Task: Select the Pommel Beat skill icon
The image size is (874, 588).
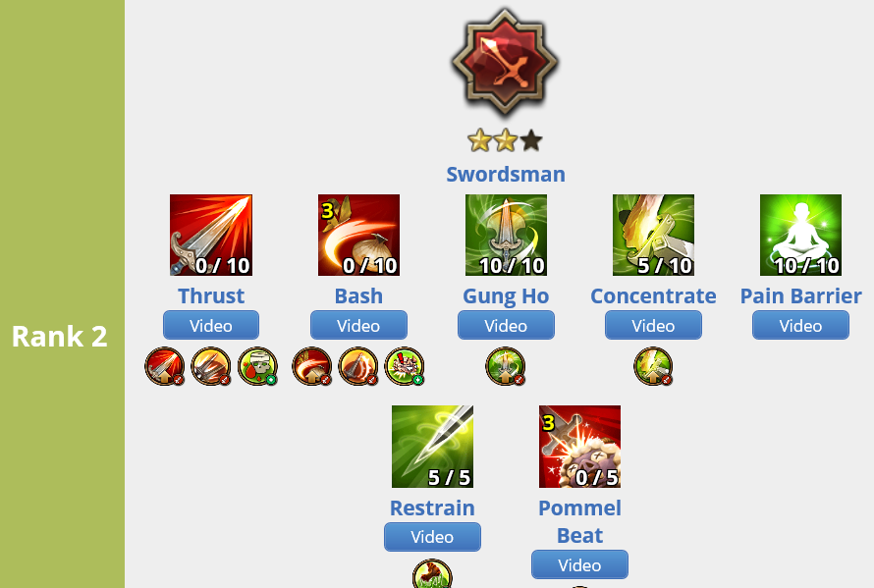Action: [x=579, y=447]
